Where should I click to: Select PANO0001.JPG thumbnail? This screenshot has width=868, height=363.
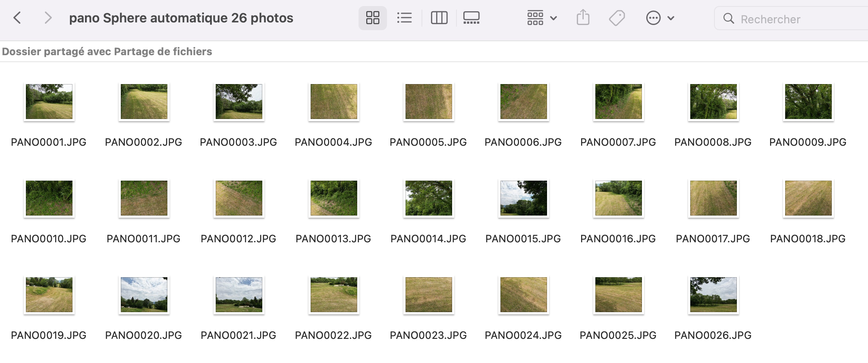pyautogui.click(x=49, y=102)
